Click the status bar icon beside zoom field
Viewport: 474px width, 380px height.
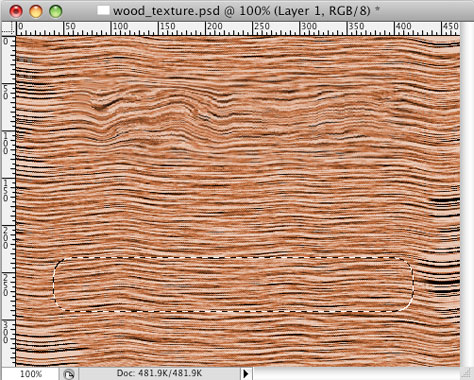pyautogui.click(x=69, y=374)
